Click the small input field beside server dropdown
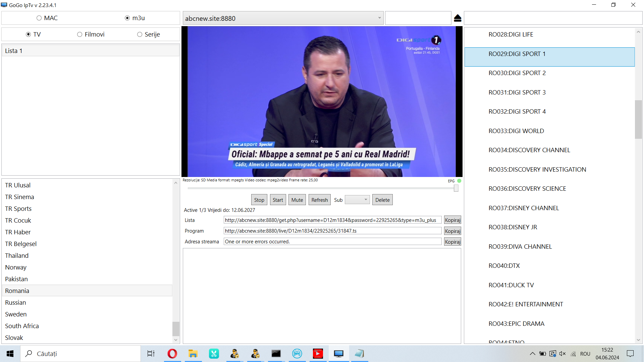 point(418,18)
